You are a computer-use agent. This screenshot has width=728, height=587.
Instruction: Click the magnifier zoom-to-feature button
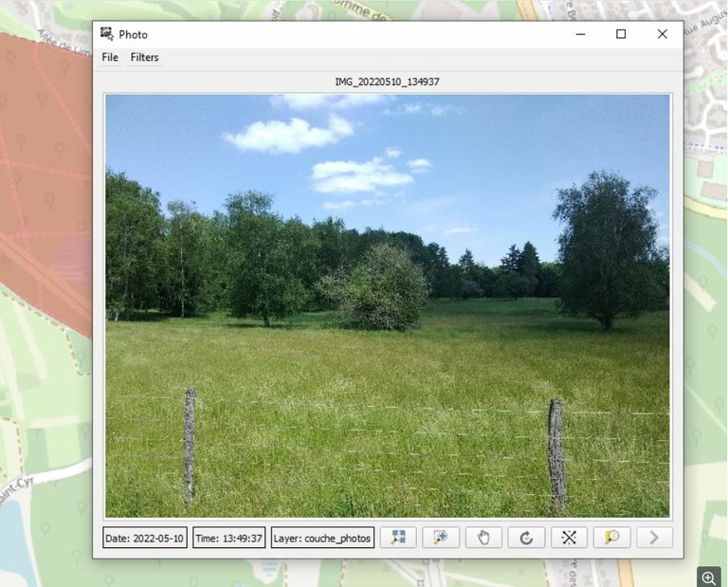[x=611, y=538]
